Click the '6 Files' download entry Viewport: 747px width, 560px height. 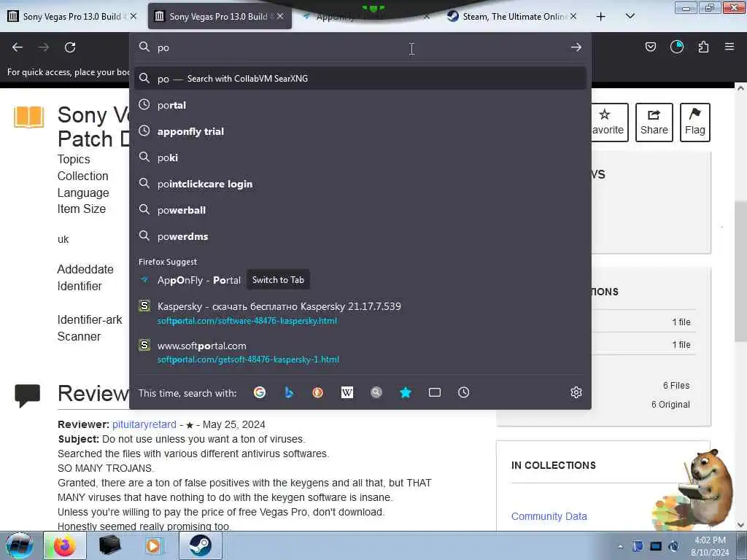tap(676, 385)
